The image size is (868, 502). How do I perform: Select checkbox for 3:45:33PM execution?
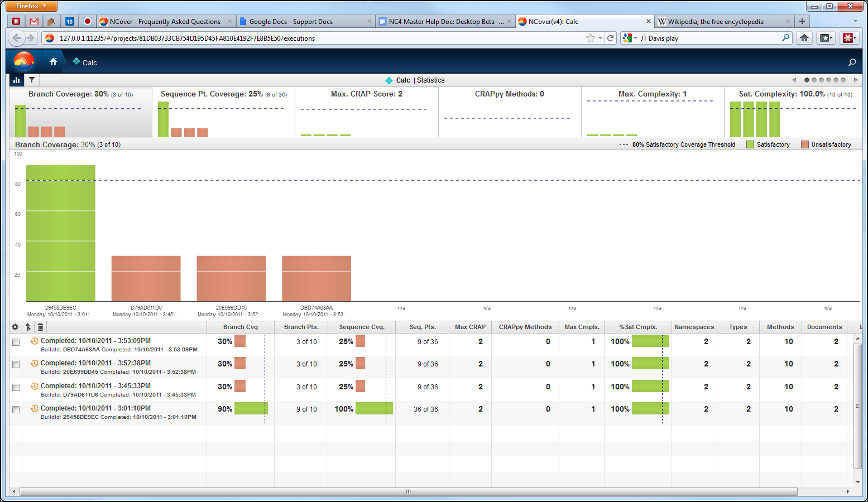[x=16, y=387]
